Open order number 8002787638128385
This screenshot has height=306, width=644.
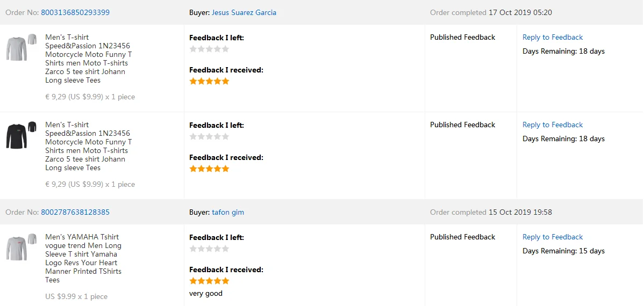coord(75,212)
